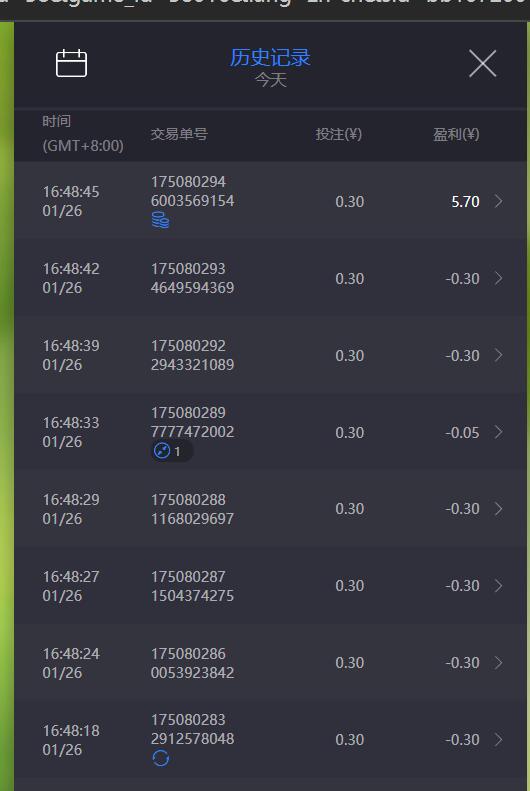Click the 今天 date label
Viewport: 530px width, 791px height.
pos(270,80)
